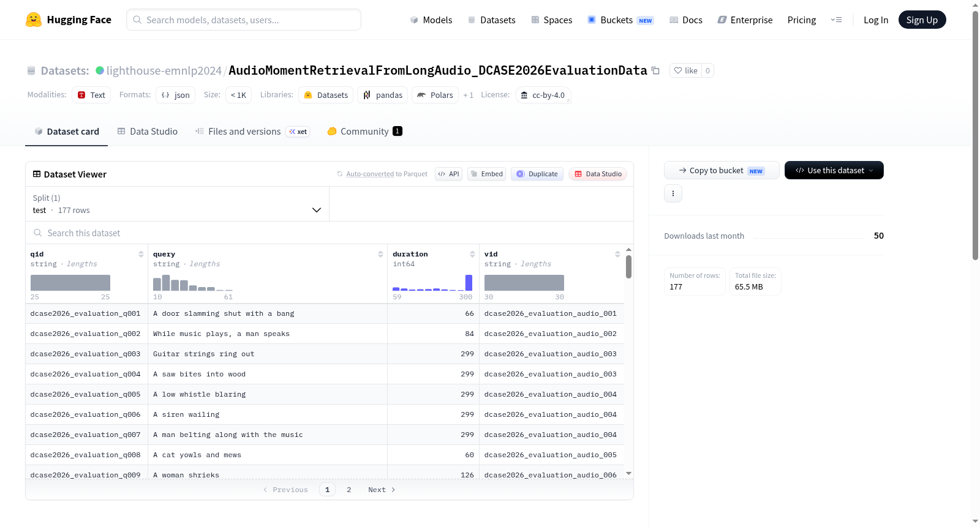
Task: Sort the duration column
Action: 472,254
